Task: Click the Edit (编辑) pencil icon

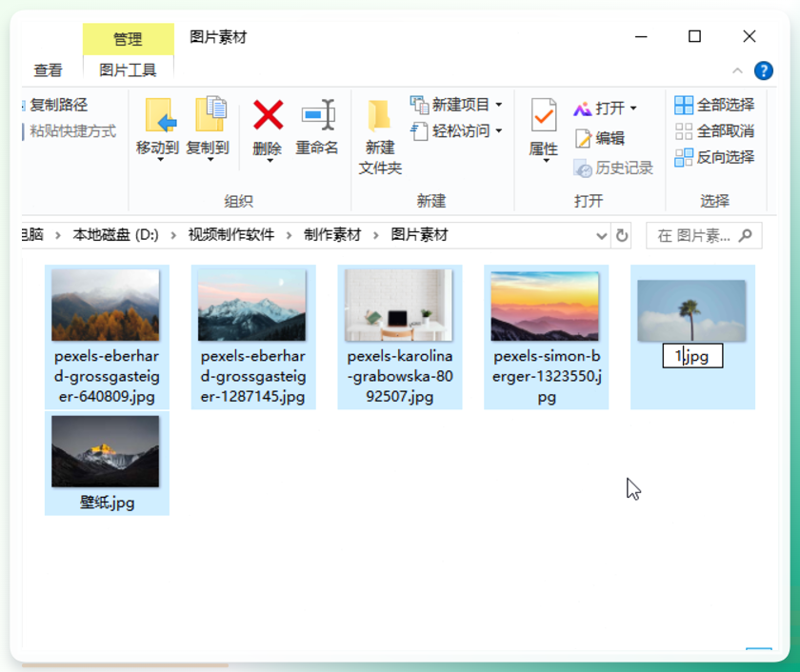Action: (x=583, y=138)
